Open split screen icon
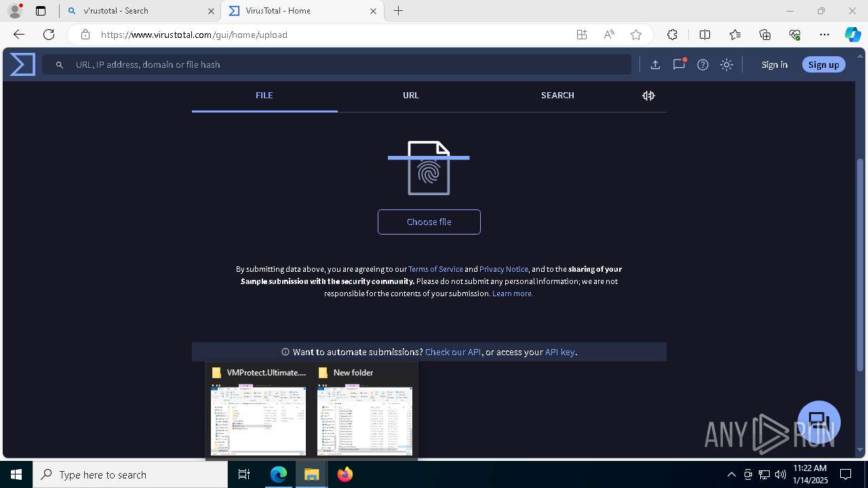Viewport: 868px width, 488px height. click(x=705, y=35)
